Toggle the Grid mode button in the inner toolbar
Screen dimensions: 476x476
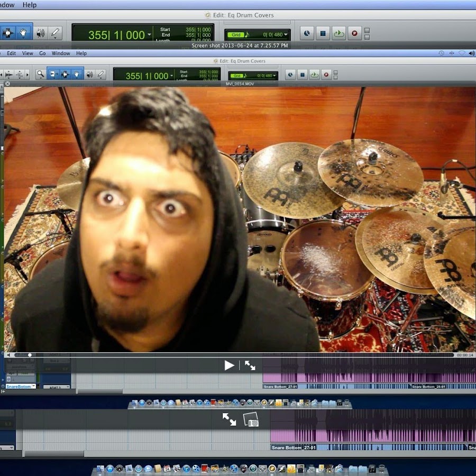237,76
